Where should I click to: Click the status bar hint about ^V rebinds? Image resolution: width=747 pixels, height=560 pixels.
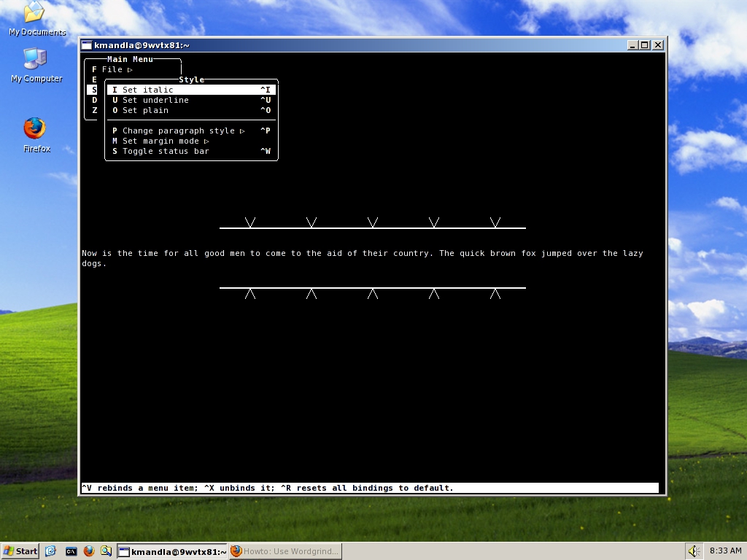click(370, 488)
